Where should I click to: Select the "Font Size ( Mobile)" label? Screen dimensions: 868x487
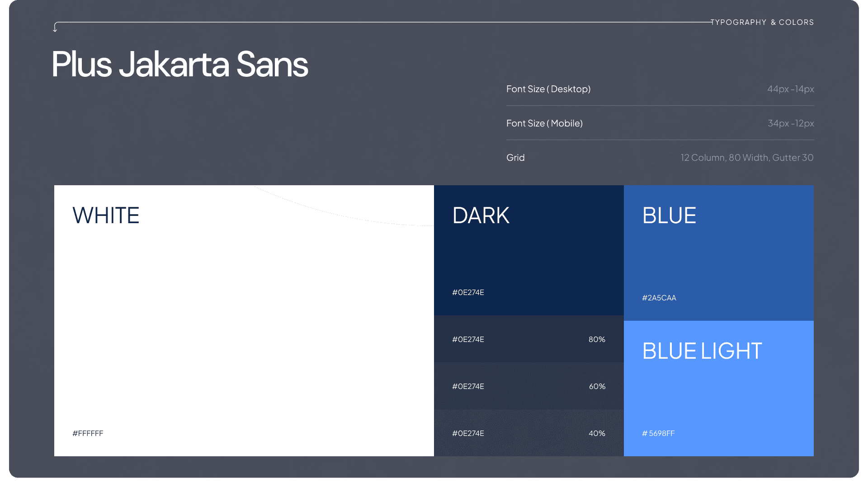click(544, 123)
